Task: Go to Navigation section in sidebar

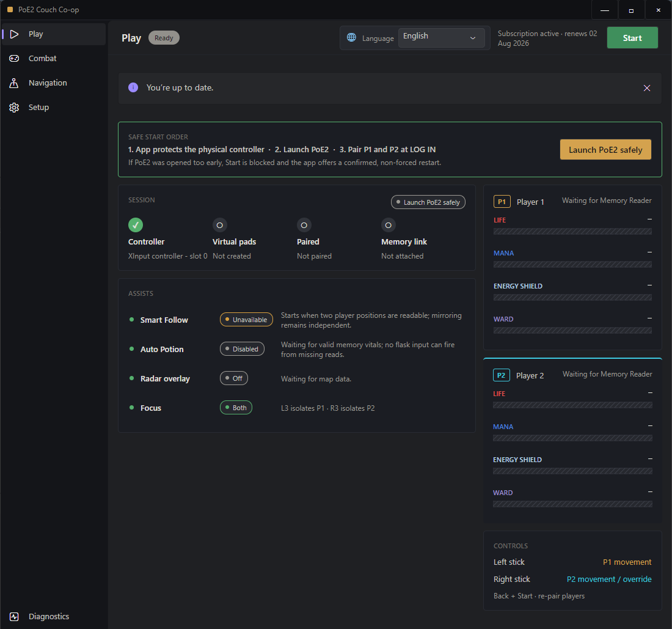Action: pyautogui.click(x=54, y=83)
